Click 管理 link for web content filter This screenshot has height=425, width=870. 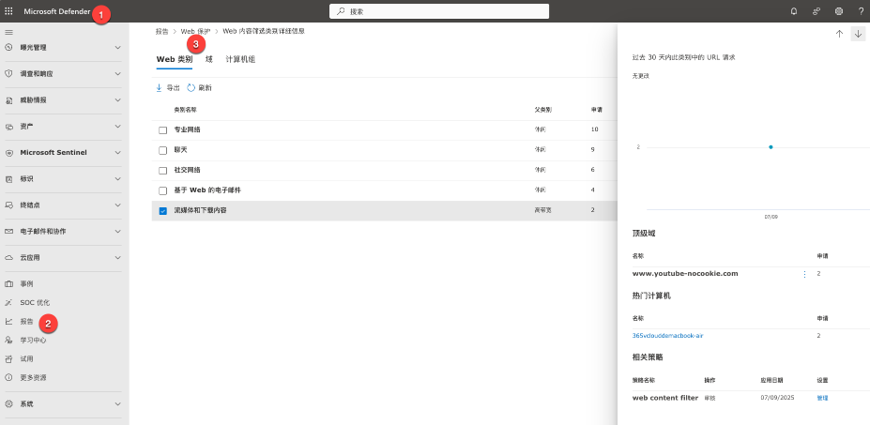(x=822, y=398)
